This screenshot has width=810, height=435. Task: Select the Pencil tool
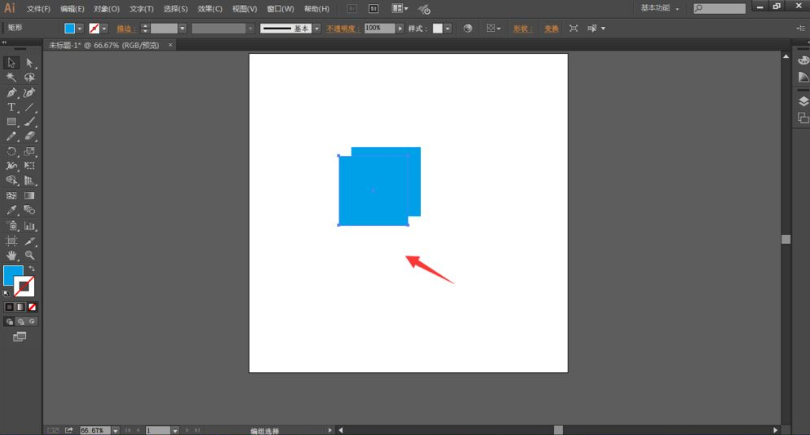point(11,136)
